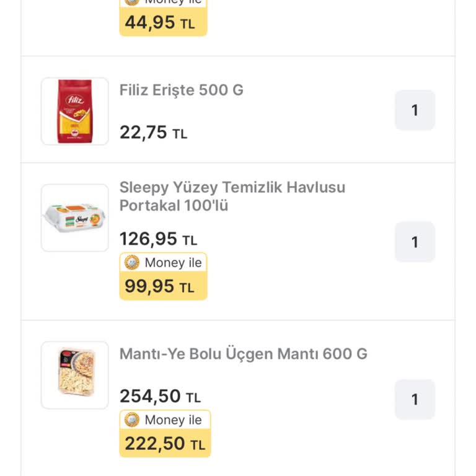
Task: Open Mantı-Ye Bolu Üçgen Mantı title
Action: coord(244,354)
